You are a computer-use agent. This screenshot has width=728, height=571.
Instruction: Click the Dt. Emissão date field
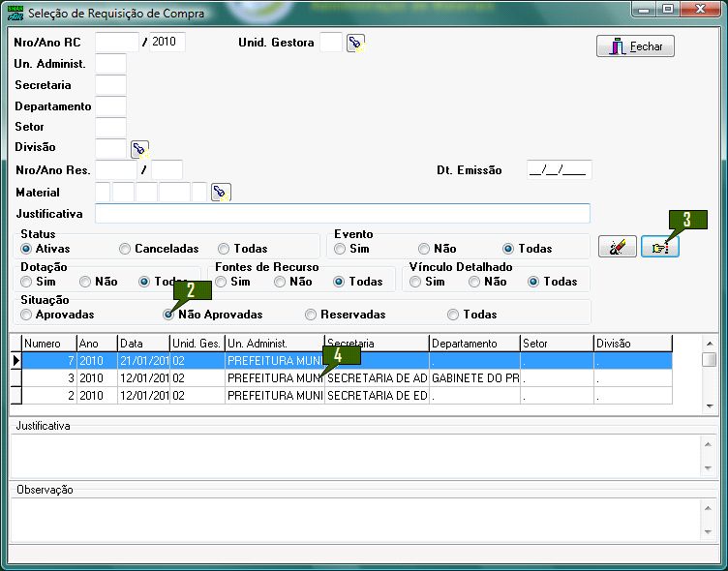[x=559, y=170]
